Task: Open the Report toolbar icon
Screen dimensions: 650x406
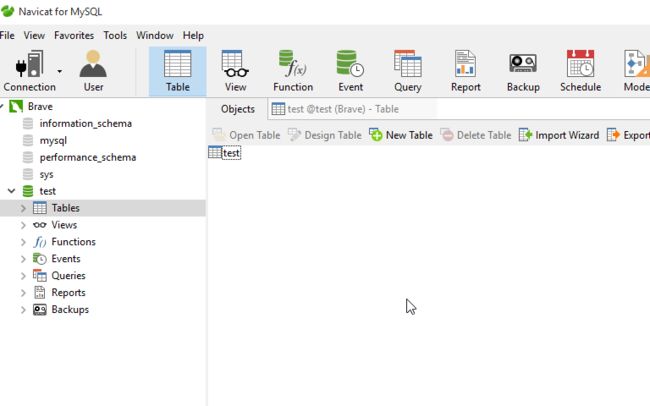Action: pyautogui.click(x=466, y=71)
